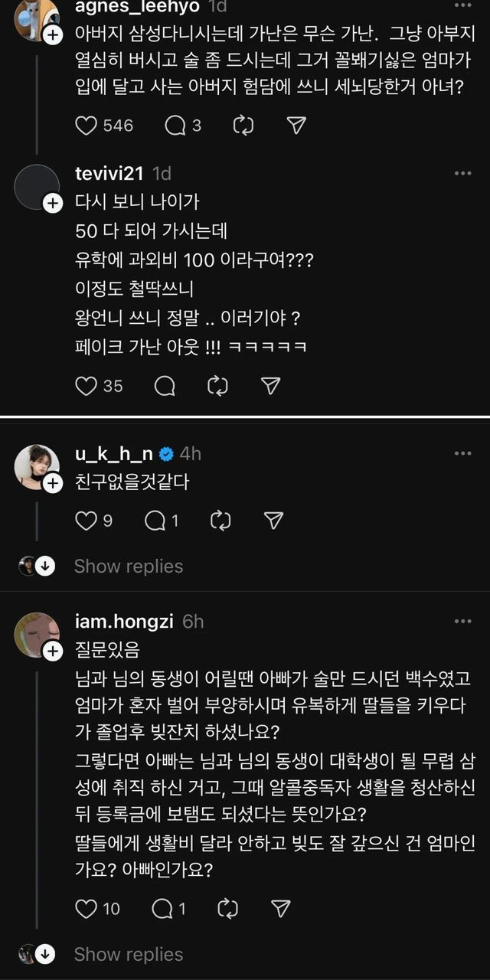Open the u_k_h_n username profile link
This screenshot has width=490, height=980.
(115, 453)
